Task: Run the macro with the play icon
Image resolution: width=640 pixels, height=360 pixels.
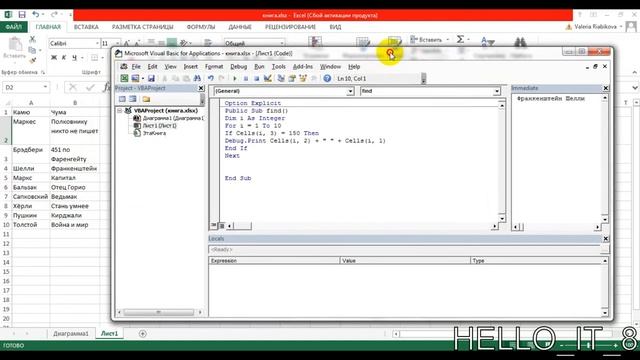Action: point(235,78)
